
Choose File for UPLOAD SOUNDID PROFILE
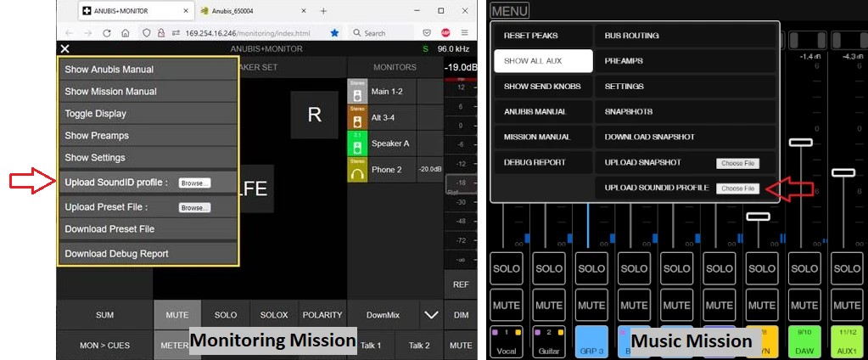(738, 188)
